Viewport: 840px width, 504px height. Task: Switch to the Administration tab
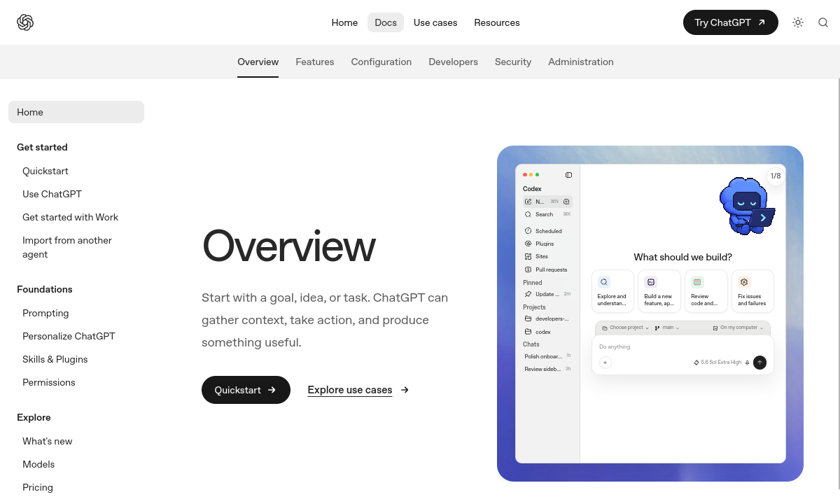[x=581, y=62]
